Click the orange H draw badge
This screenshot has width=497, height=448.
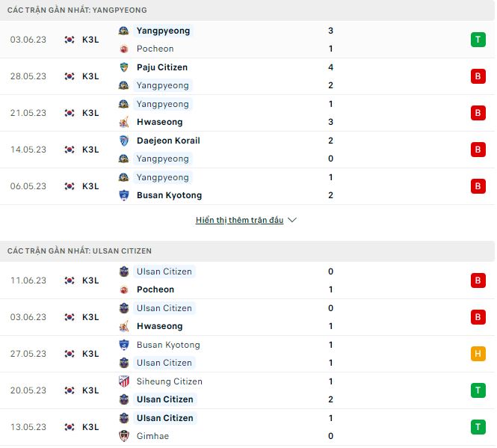[x=478, y=354]
